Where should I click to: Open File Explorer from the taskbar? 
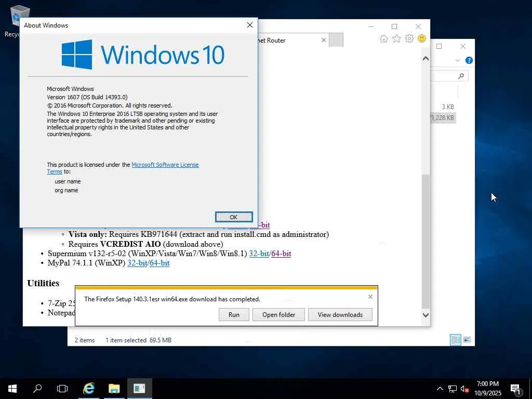point(114,389)
